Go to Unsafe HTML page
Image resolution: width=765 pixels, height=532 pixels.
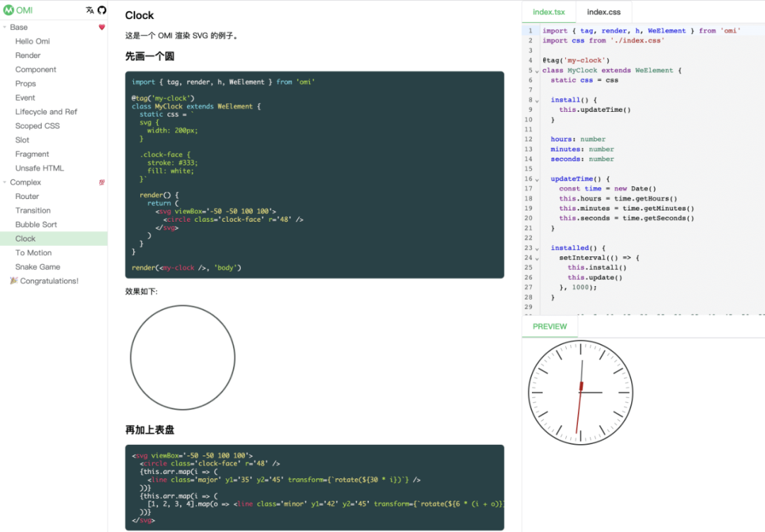point(39,169)
